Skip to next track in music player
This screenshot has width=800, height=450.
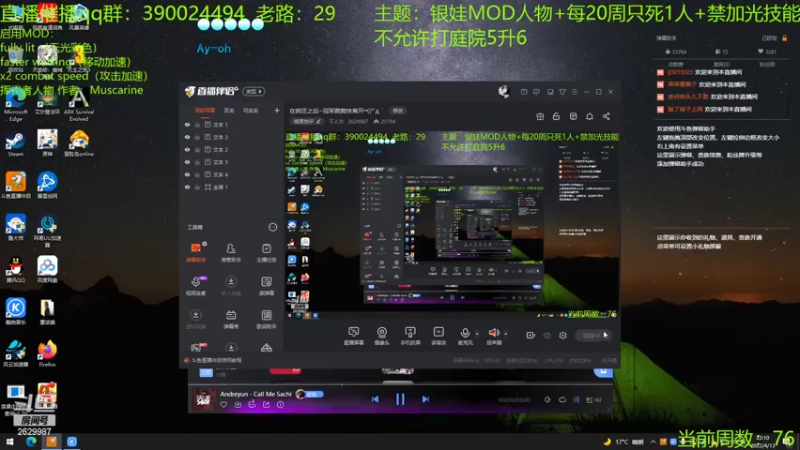(x=425, y=399)
